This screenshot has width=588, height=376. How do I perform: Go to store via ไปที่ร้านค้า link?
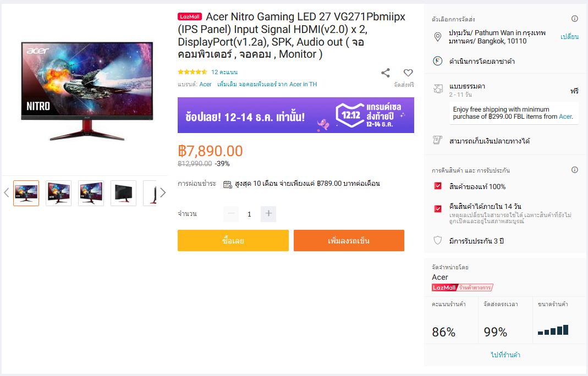click(505, 355)
